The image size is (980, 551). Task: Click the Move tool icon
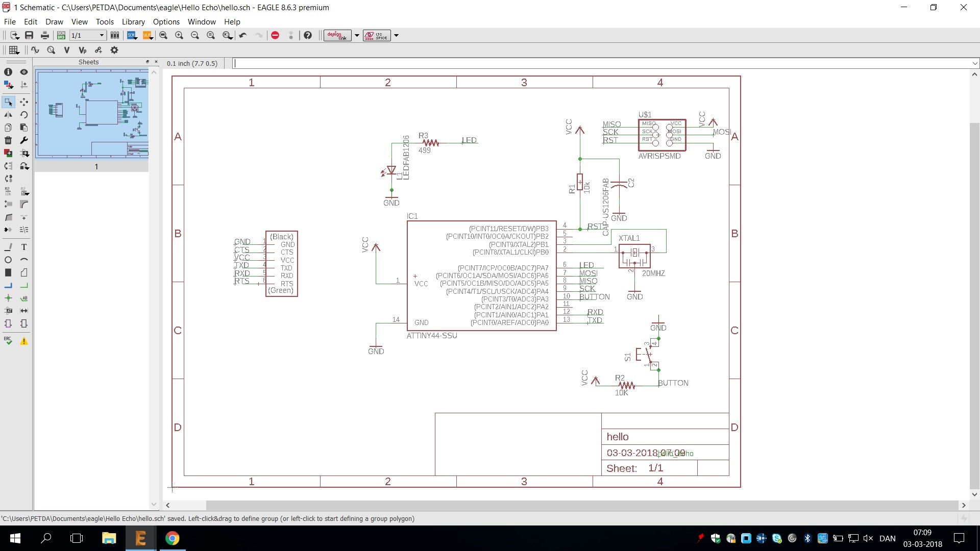[23, 102]
